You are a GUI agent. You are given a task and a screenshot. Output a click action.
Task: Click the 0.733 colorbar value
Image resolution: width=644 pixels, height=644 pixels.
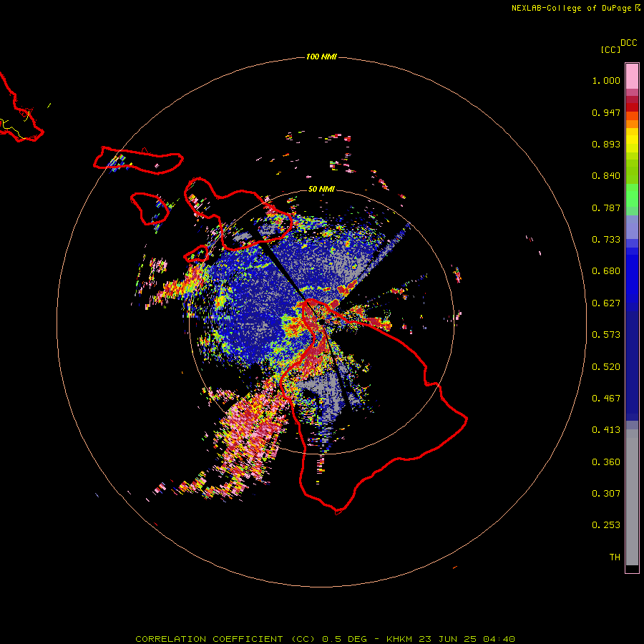tap(606, 240)
